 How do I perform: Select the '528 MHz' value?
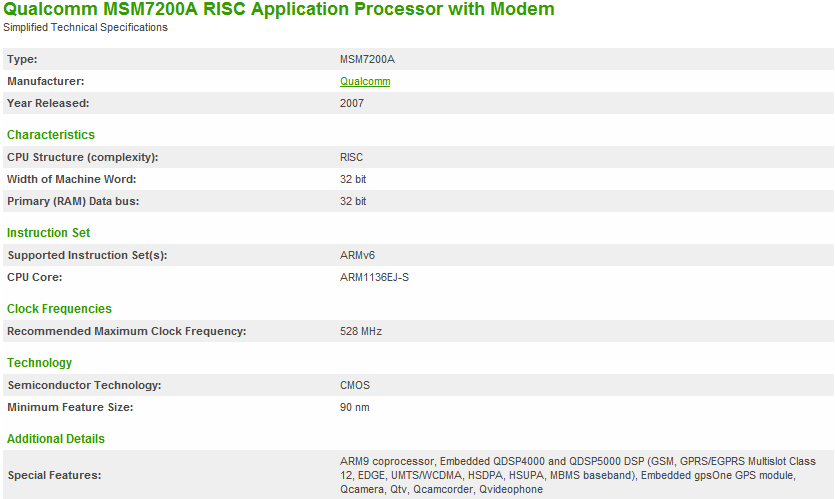(361, 331)
